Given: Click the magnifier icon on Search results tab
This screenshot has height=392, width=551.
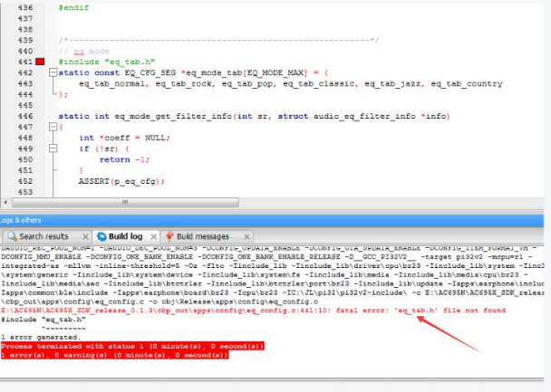Looking at the screenshot, I should (12, 236).
